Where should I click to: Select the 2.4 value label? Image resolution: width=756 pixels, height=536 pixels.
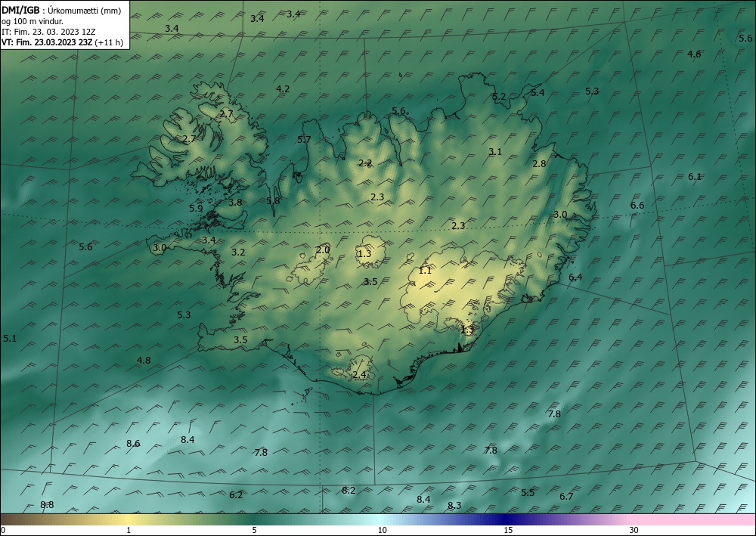click(x=359, y=374)
